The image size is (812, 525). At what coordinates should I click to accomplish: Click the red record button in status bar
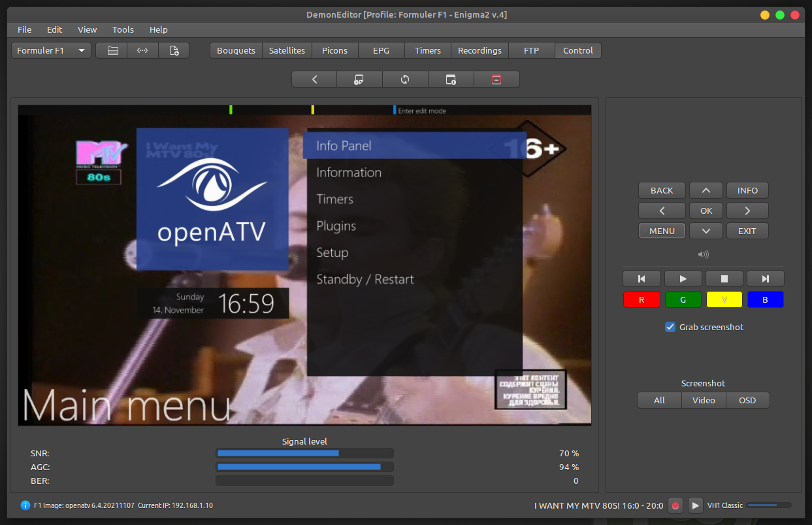pyautogui.click(x=675, y=505)
